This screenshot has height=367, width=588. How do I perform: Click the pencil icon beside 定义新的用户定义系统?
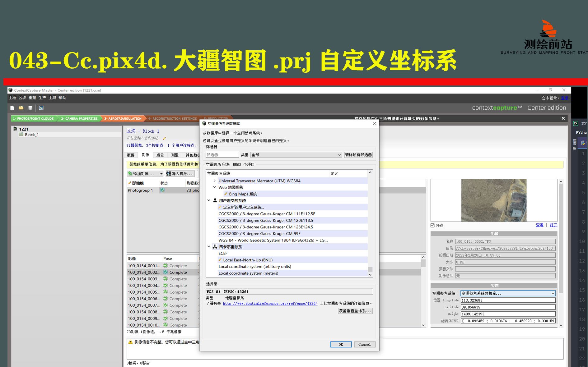(x=220, y=207)
